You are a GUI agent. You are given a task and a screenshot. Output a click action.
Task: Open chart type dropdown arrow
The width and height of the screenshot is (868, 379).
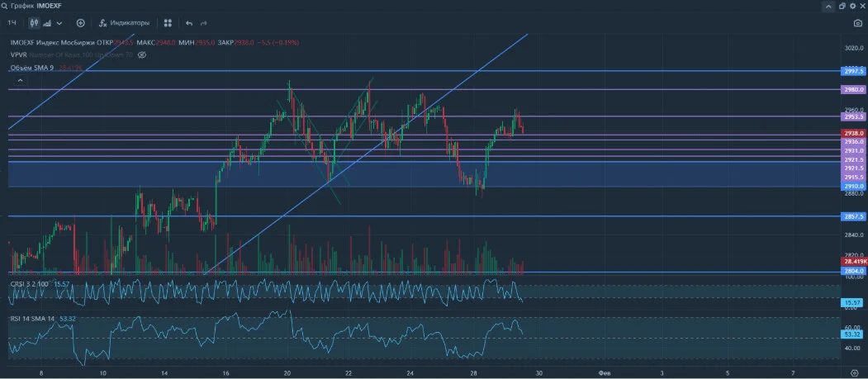tap(59, 23)
